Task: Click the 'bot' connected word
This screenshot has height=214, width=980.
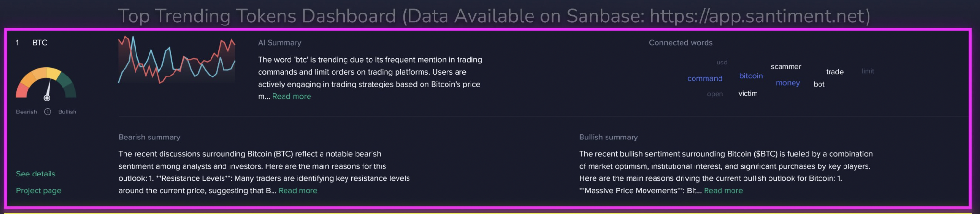Action: [819, 84]
